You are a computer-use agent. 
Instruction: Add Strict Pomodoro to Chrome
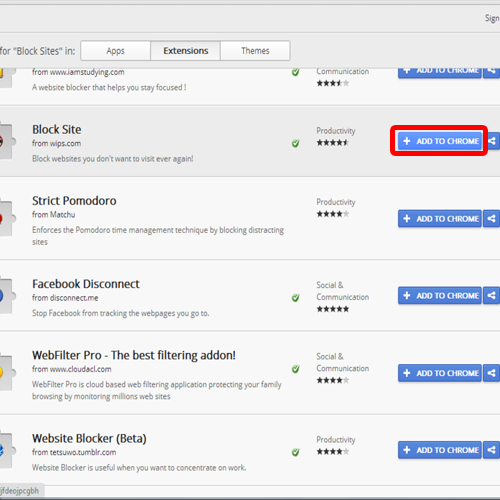pyautogui.click(x=440, y=219)
